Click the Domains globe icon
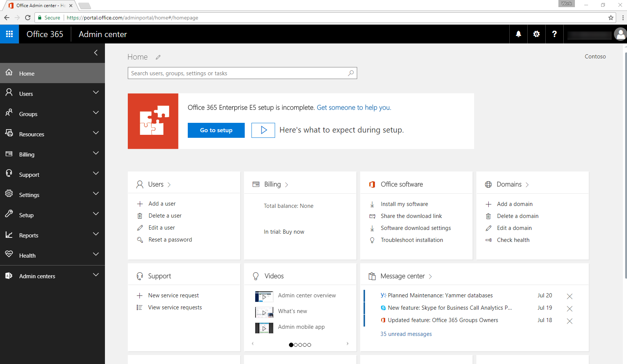 tap(488, 184)
